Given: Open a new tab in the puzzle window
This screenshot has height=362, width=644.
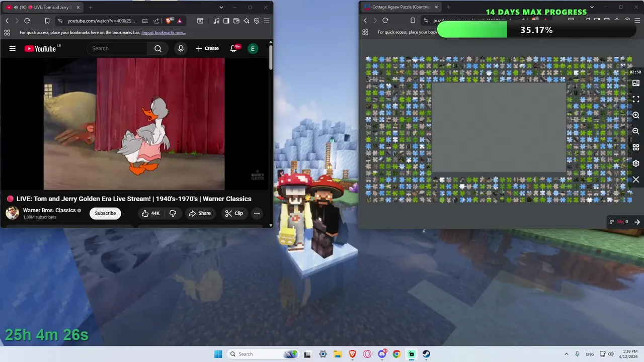Looking at the screenshot, I should (x=449, y=8).
